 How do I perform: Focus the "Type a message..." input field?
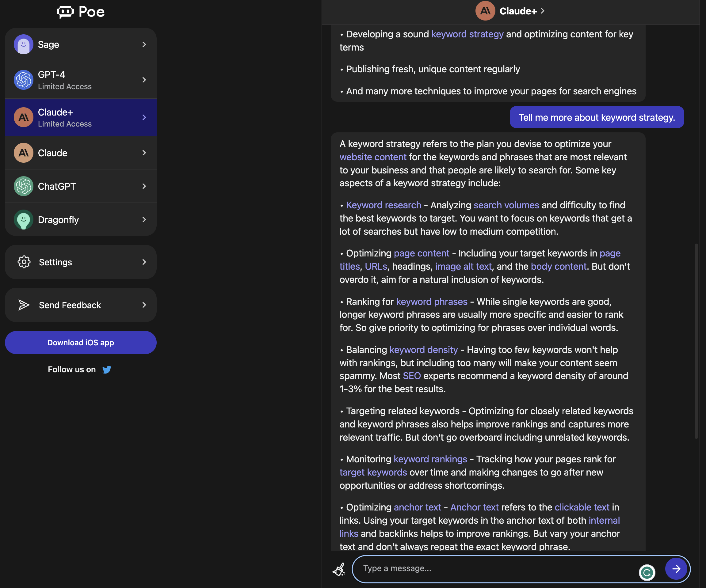498,568
